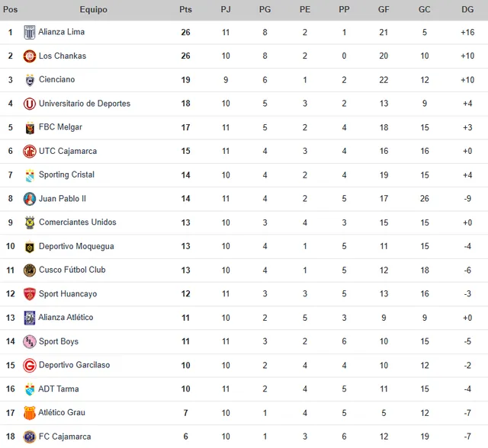Click the Universitario de Deportes crest
The image size is (488, 448).
(x=30, y=104)
